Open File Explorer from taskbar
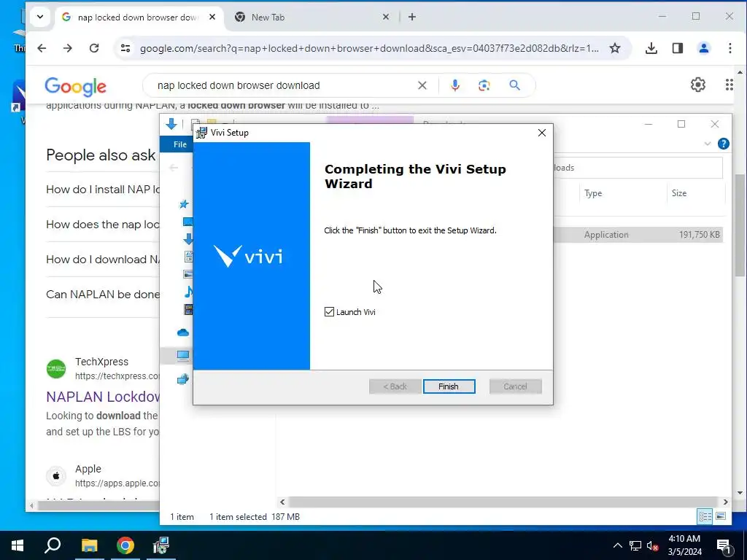 pyautogui.click(x=89, y=545)
